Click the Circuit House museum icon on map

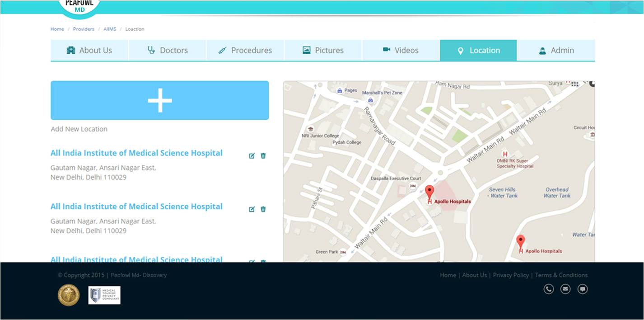592,134
